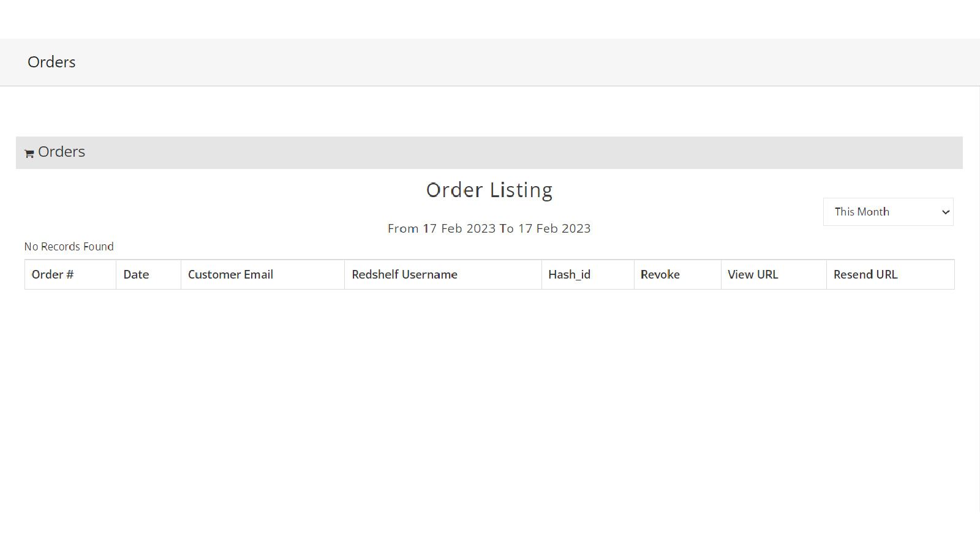Click the Order Listing heading
Screen dimensions: 980x551
pyautogui.click(x=489, y=190)
